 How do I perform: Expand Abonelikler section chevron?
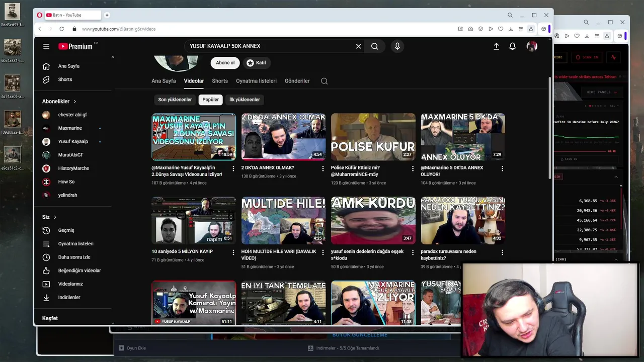coord(75,102)
